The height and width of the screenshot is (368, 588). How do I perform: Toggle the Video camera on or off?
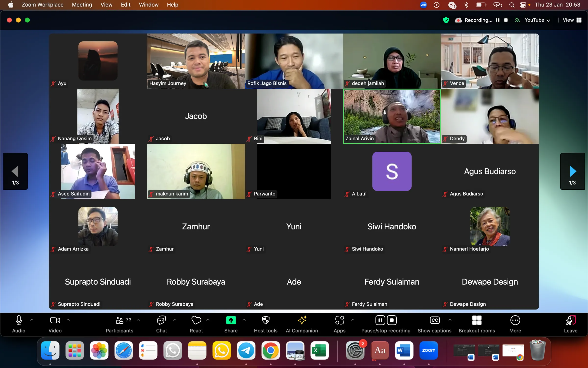pos(55,320)
